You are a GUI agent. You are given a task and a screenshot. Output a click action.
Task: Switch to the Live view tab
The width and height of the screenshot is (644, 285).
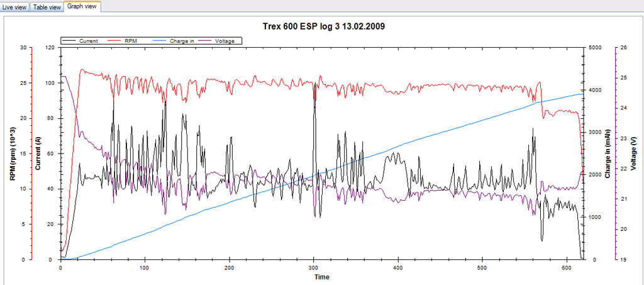tap(14, 7)
